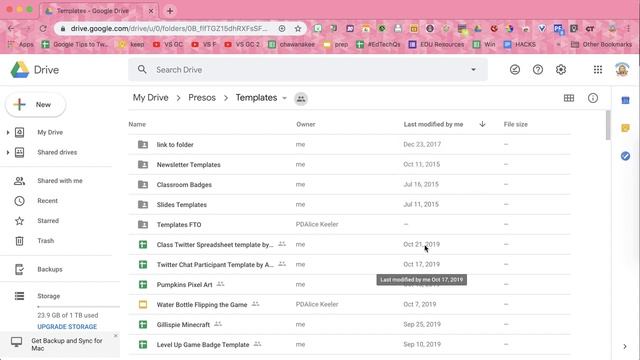640x360 pixels.
Task: Open the Other Bookmarks folder
Action: (x=601, y=44)
